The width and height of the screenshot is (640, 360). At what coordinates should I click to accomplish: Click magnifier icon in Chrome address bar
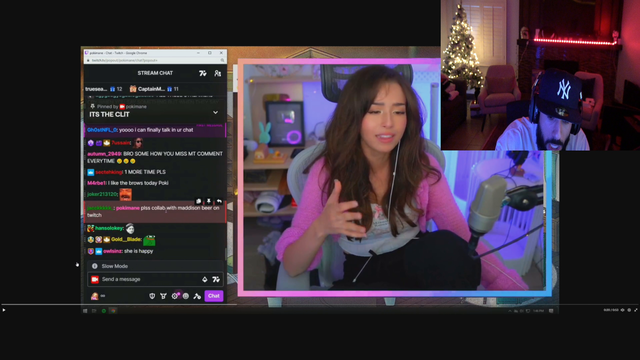[x=222, y=60]
